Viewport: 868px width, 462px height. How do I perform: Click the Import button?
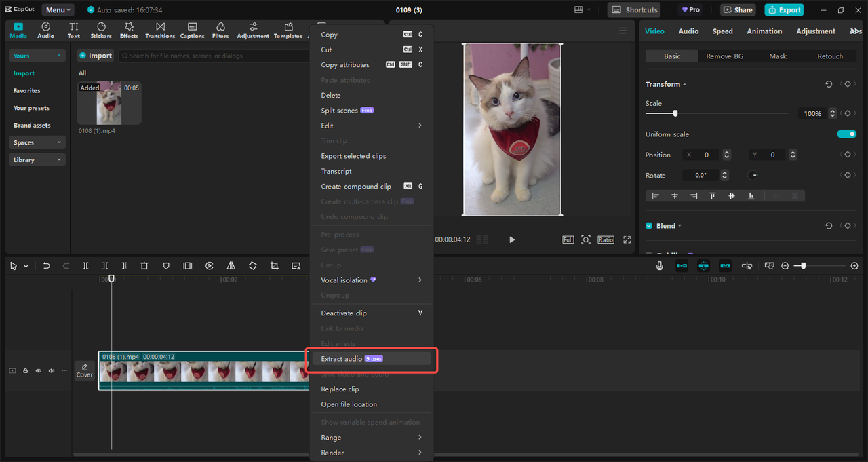click(x=95, y=56)
